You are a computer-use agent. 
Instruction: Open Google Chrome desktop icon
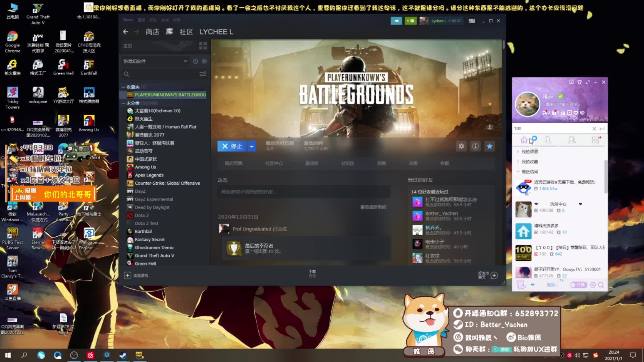[x=12, y=42]
